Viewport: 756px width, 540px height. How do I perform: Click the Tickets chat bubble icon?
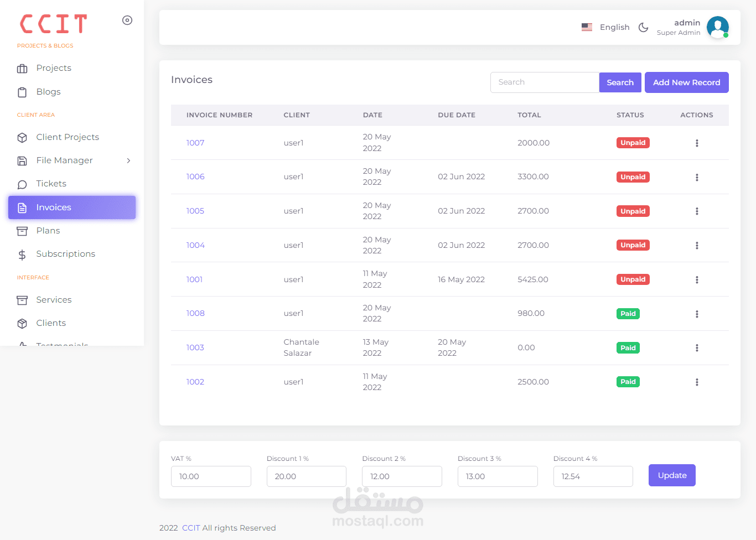tap(22, 184)
